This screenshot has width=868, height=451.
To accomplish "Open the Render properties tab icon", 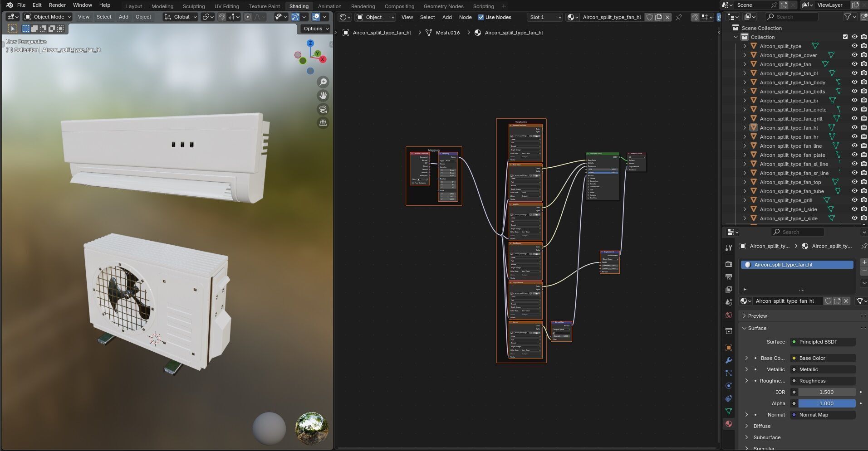I will coord(729,264).
